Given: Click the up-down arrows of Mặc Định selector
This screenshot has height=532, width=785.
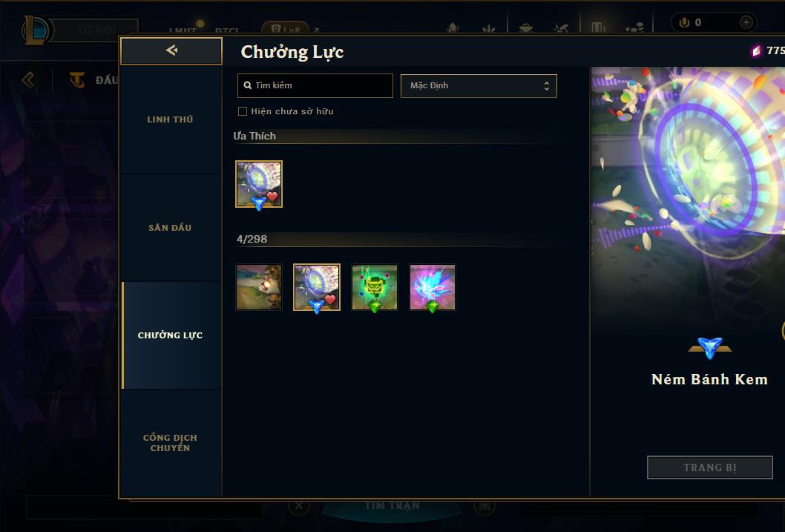Looking at the screenshot, I should [x=547, y=86].
